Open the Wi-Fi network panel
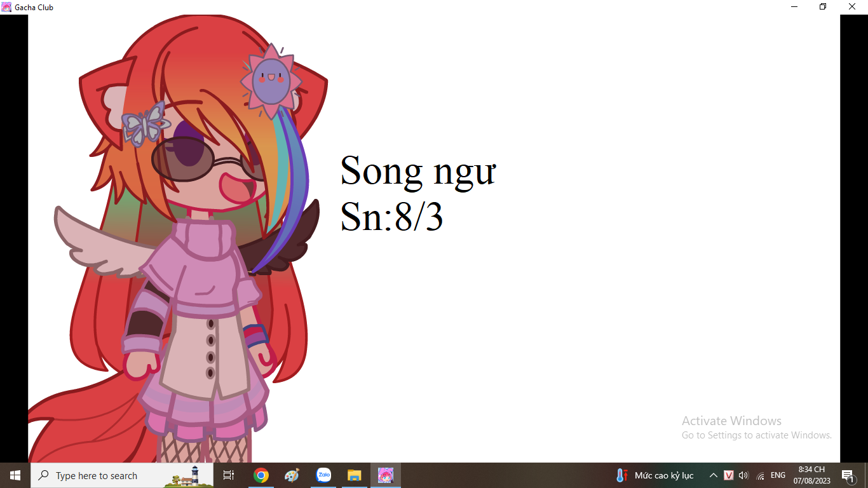Viewport: 868px width, 488px height. pyautogui.click(x=761, y=475)
